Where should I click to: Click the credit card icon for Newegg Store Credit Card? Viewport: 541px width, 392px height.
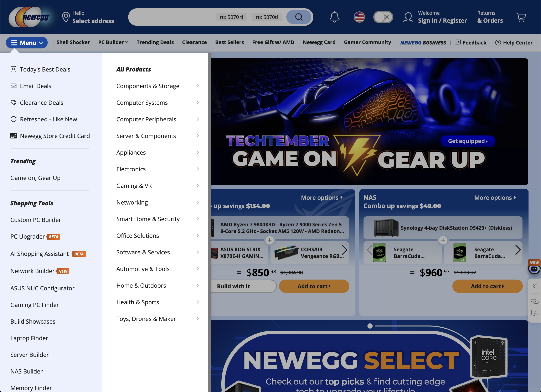[x=13, y=136]
